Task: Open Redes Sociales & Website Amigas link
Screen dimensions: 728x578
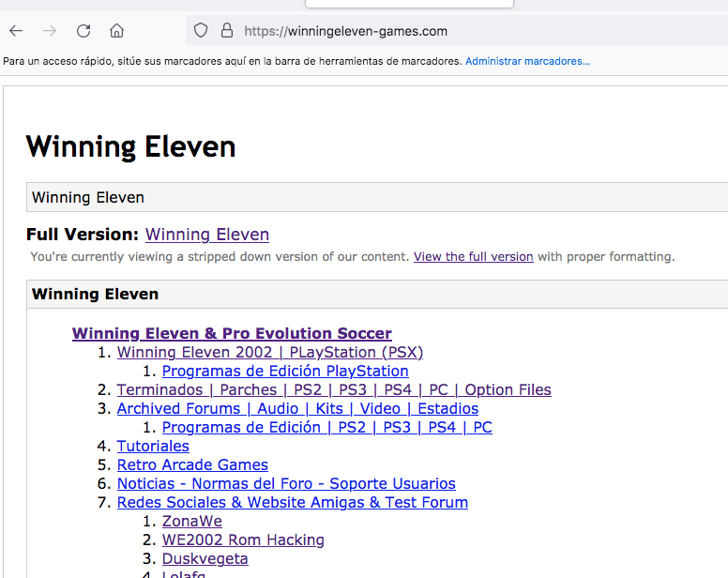Action: (293, 502)
